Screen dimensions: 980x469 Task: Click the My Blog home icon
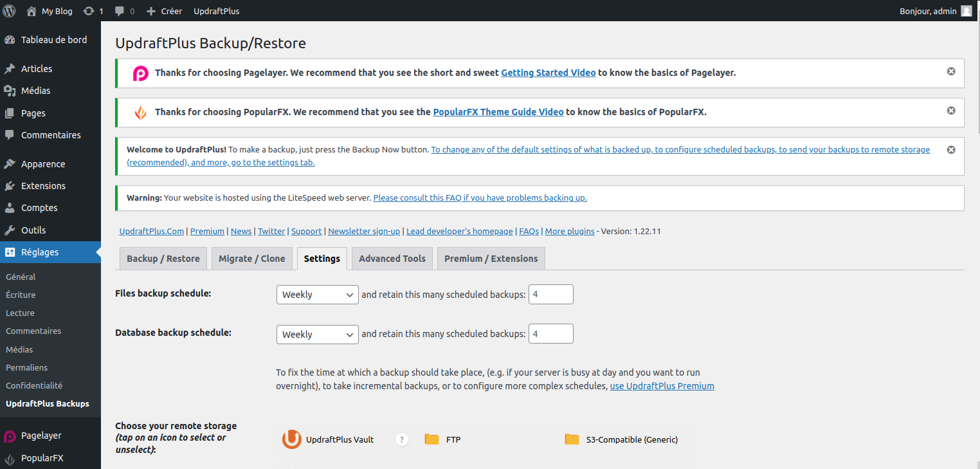click(x=32, y=11)
